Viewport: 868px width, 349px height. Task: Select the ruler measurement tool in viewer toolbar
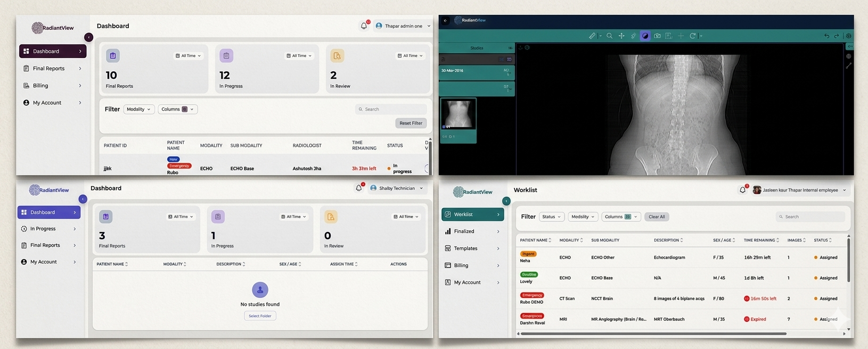[592, 36]
